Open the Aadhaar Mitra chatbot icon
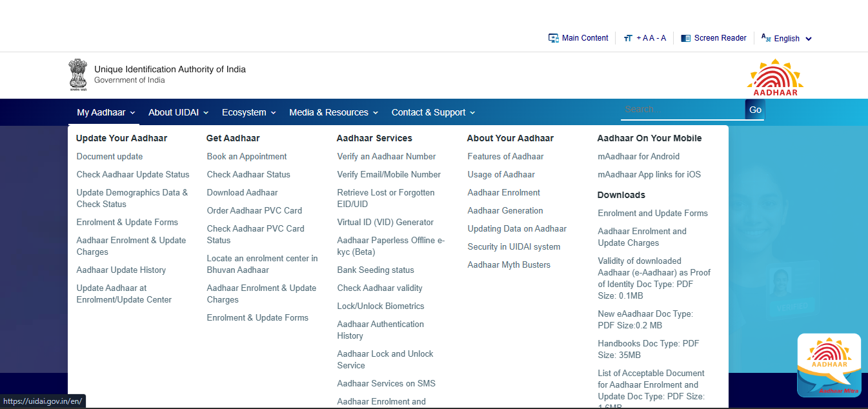This screenshot has height=409, width=868. point(829,365)
